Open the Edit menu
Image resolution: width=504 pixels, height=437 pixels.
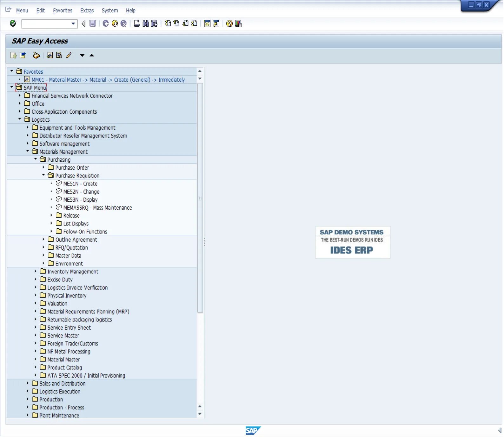pyautogui.click(x=40, y=10)
